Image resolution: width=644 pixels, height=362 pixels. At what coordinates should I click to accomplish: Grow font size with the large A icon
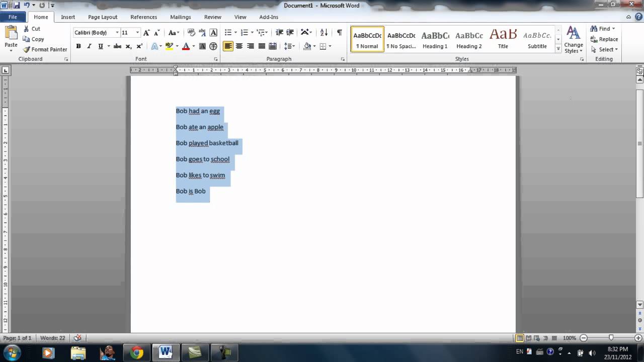point(146,33)
